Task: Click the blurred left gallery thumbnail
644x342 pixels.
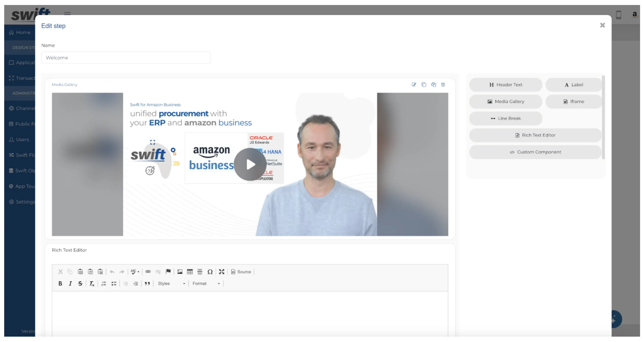Action: pos(87,164)
